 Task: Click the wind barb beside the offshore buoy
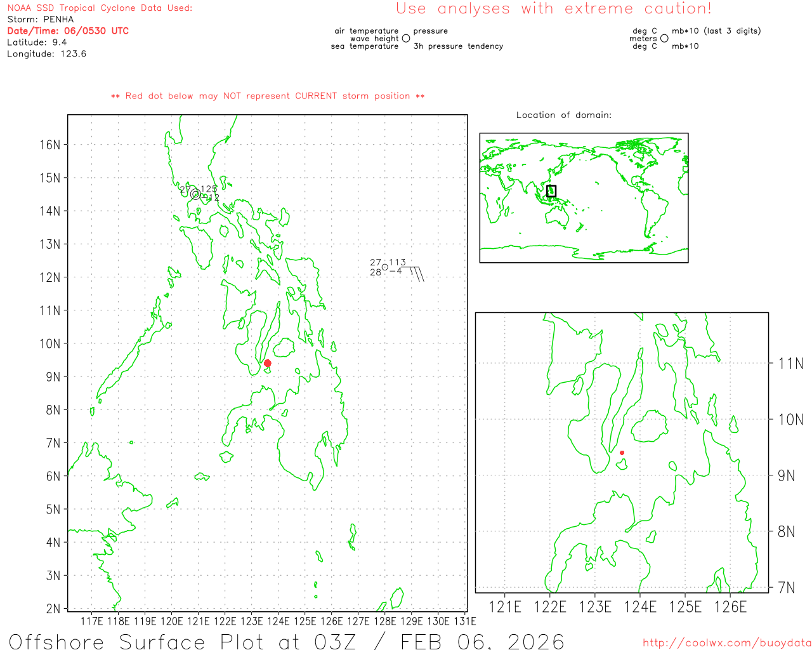pyautogui.click(x=416, y=273)
